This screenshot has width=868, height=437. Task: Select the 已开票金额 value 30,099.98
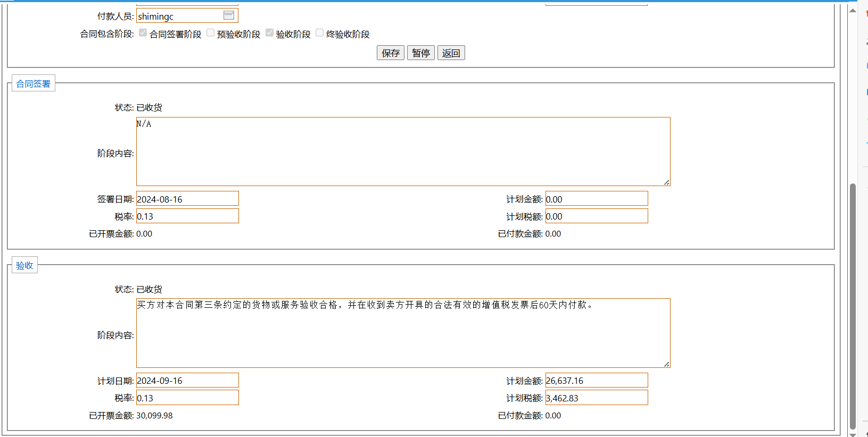click(154, 415)
